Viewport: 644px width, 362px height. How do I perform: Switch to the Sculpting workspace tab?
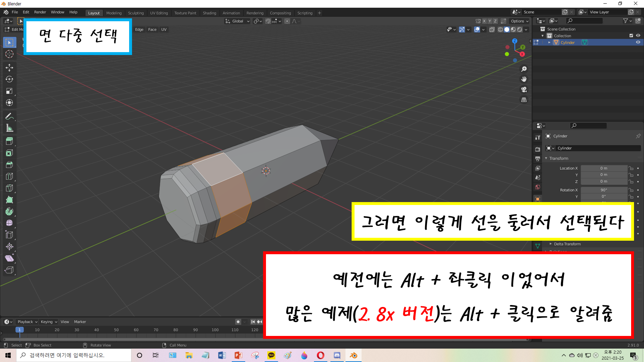tap(136, 13)
